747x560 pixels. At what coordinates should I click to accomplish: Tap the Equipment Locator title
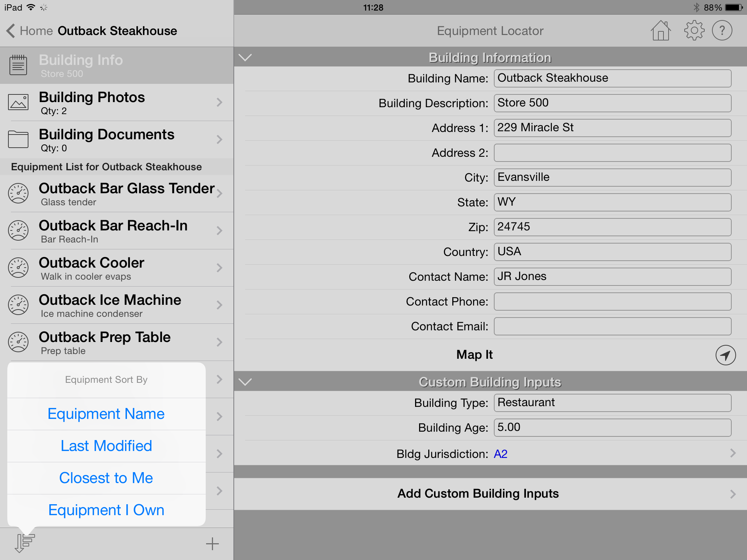[490, 31]
